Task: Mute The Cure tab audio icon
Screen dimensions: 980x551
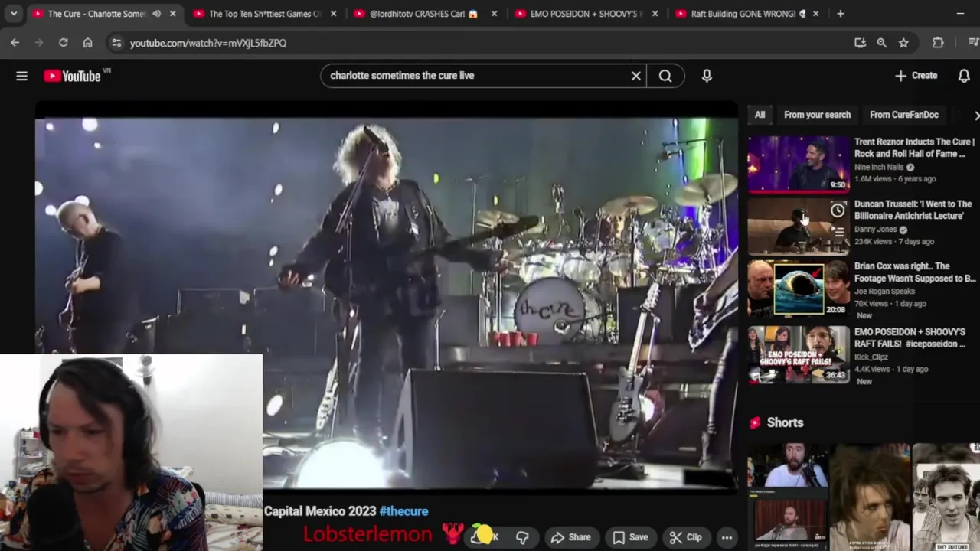Action: (x=156, y=14)
